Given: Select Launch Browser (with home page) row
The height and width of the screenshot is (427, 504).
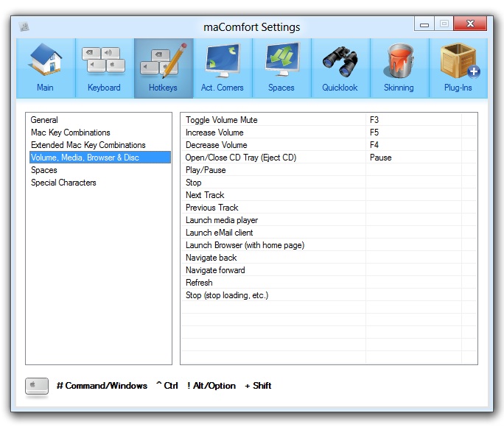Looking at the screenshot, I should tap(329, 245).
